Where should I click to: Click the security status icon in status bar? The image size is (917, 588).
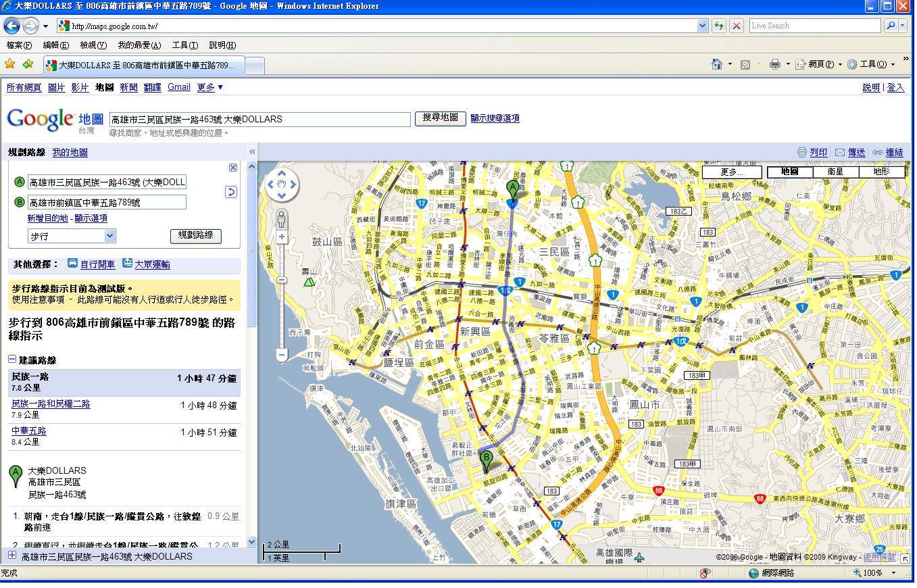click(705, 573)
